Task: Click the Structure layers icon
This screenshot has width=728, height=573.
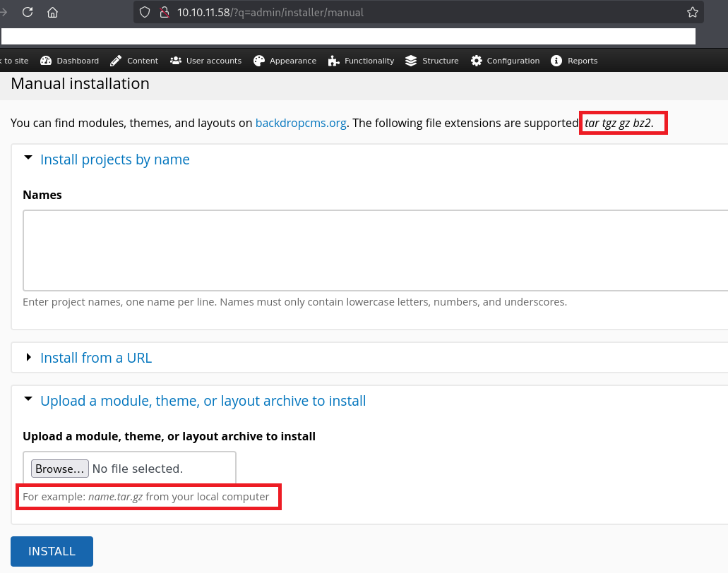Action: click(411, 61)
